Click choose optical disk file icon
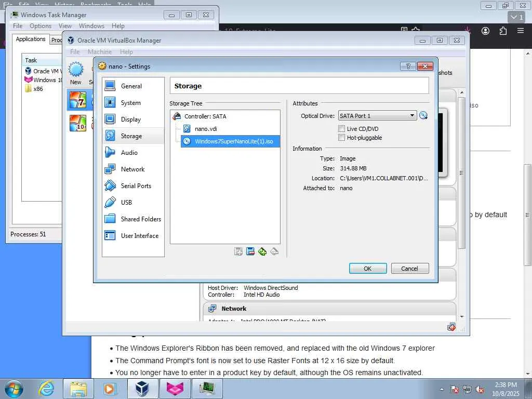This screenshot has width=532, height=399. [x=423, y=116]
